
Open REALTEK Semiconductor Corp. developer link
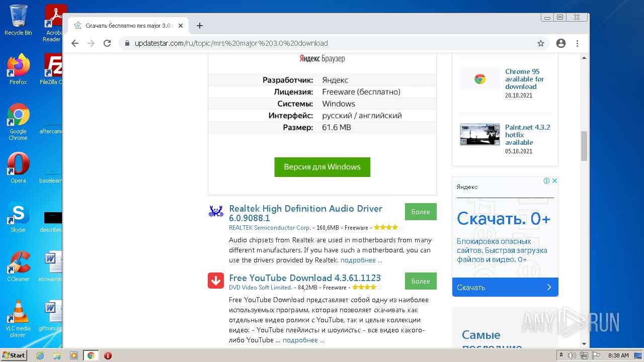(270, 228)
